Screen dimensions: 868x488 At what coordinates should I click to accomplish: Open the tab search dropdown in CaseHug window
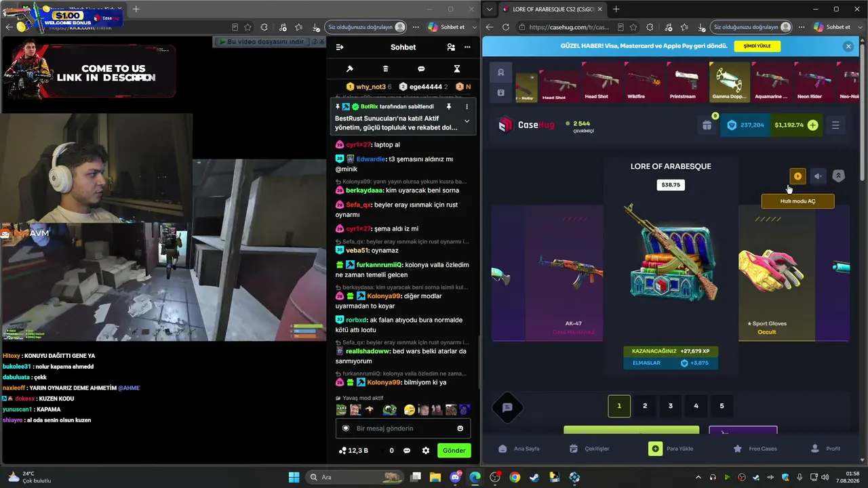coord(490,9)
